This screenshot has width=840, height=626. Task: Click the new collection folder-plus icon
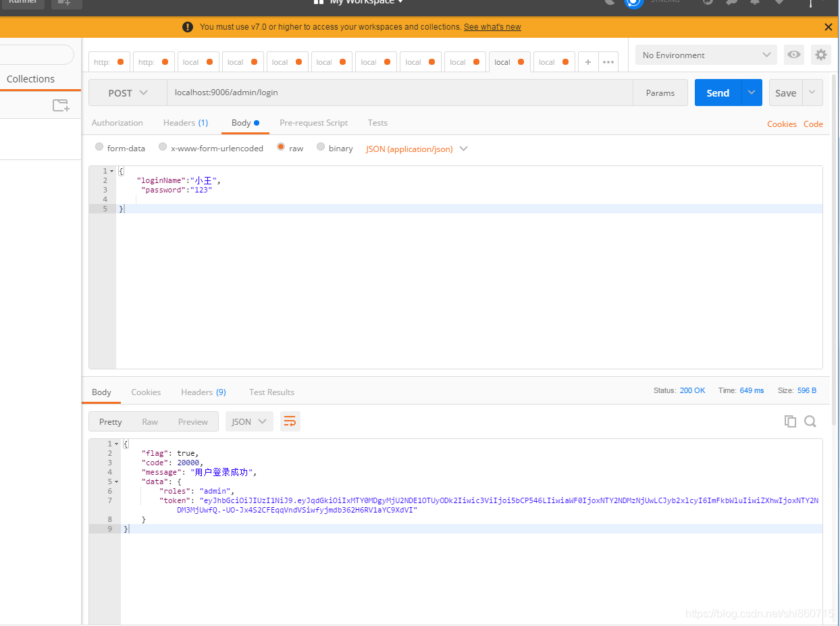(x=61, y=105)
